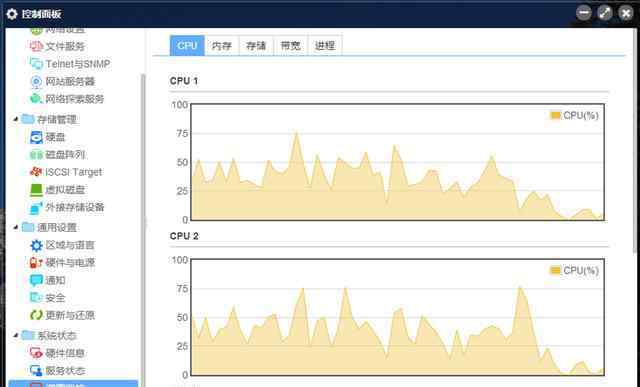640x387 pixels.
Task: Switch to the 进程 tab
Action: click(x=325, y=45)
